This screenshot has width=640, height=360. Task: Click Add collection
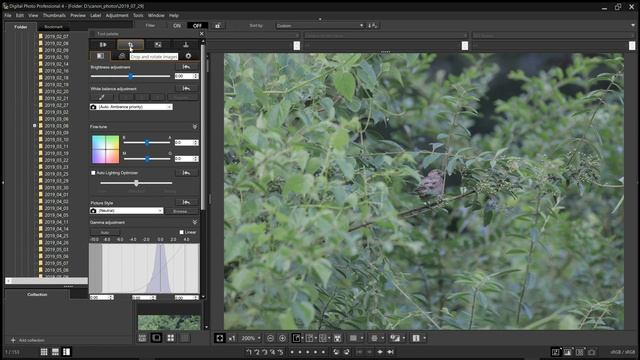point(28,340)
